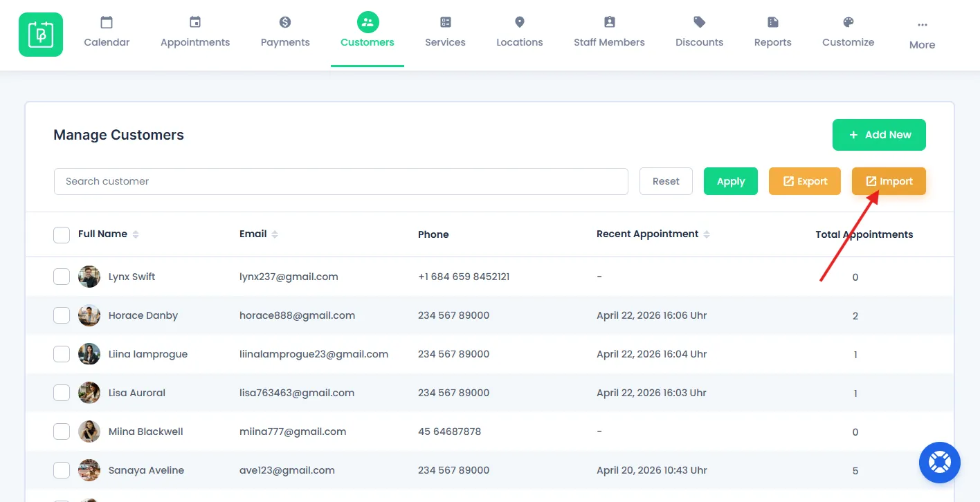
Task: Click the Add New customer button
Action: click(x=879, y=135)
